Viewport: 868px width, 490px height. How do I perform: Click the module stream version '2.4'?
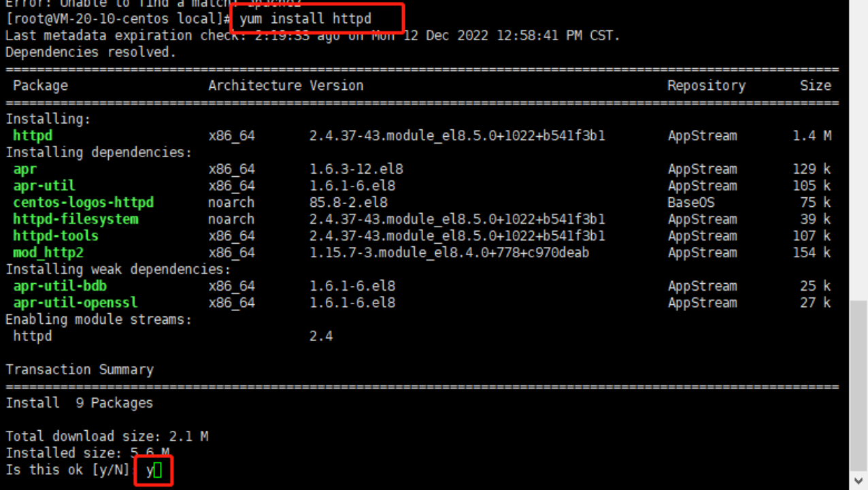coord(321,336)
